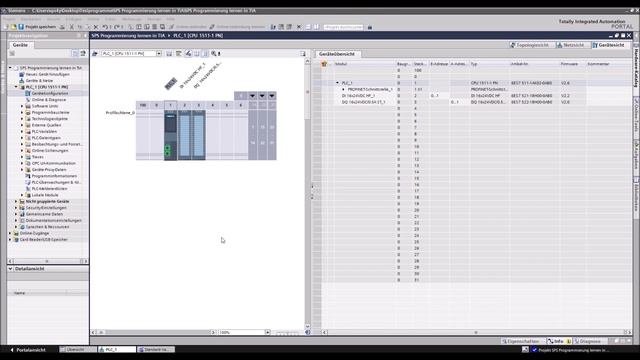This screenshot has height=360, width=640.
Task: Click the undo arrow icon
Action: pyautogui.click(x=105, y=27)
